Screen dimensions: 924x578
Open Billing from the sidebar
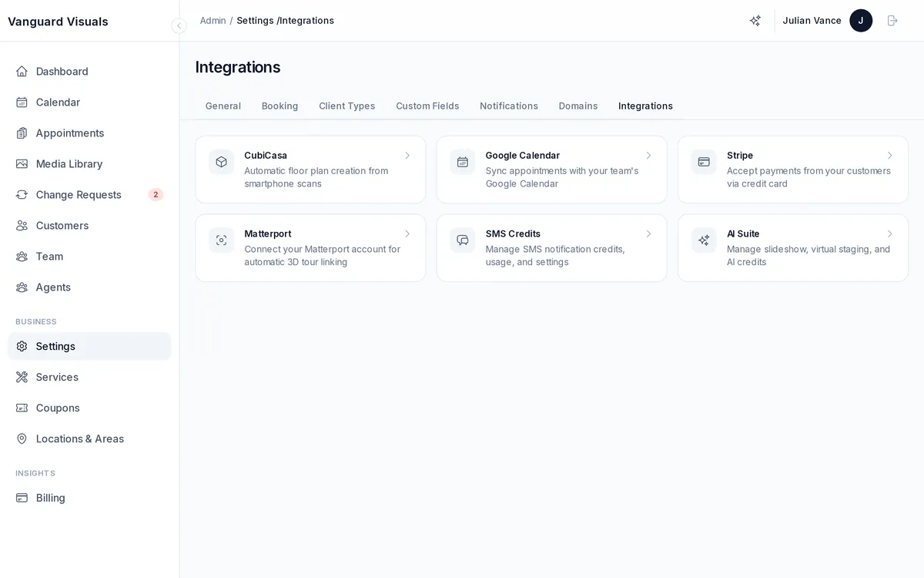coord(50,498)
